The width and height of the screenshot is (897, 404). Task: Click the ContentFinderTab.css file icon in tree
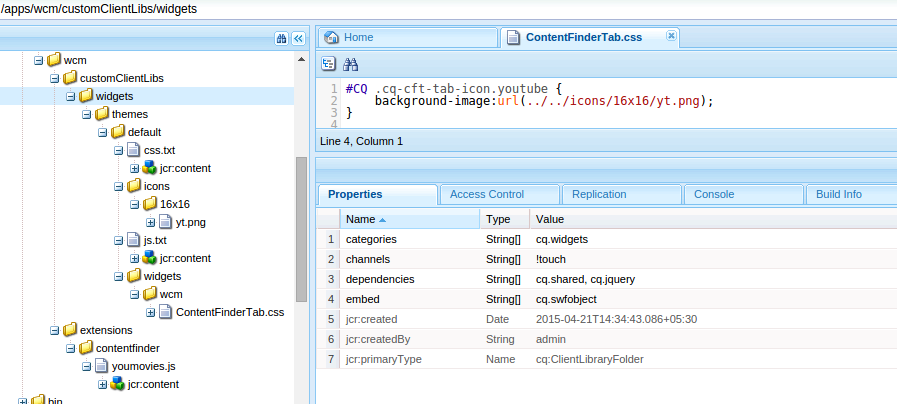coord(165,312)
